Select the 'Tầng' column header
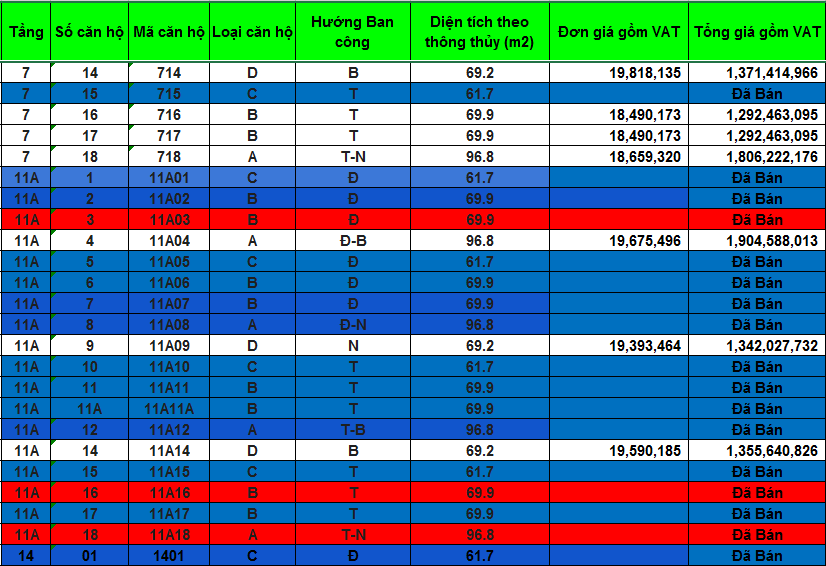 point(26,32)
